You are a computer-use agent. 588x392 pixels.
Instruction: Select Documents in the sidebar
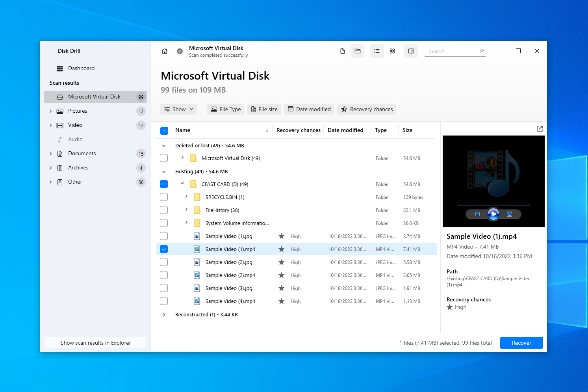(x=82, y=153)
